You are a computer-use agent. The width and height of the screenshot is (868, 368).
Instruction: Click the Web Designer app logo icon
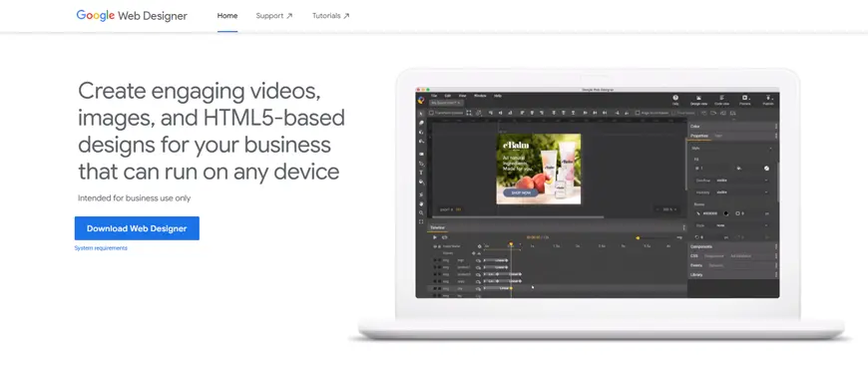pos(421,101)
